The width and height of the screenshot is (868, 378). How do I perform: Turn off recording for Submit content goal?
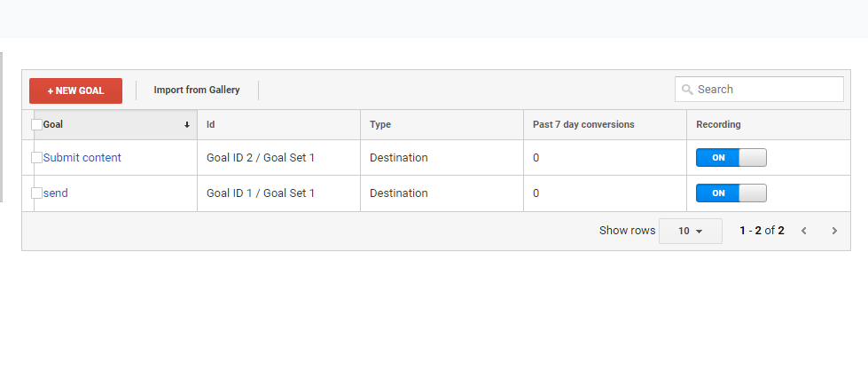(731, 157)
